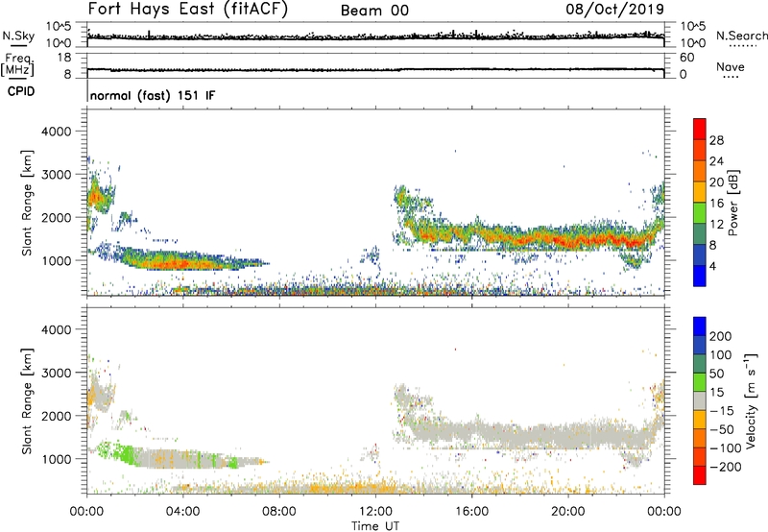
Task: Click the 'Fort Hays East (fitACF)' title
Action: [187, 10]
